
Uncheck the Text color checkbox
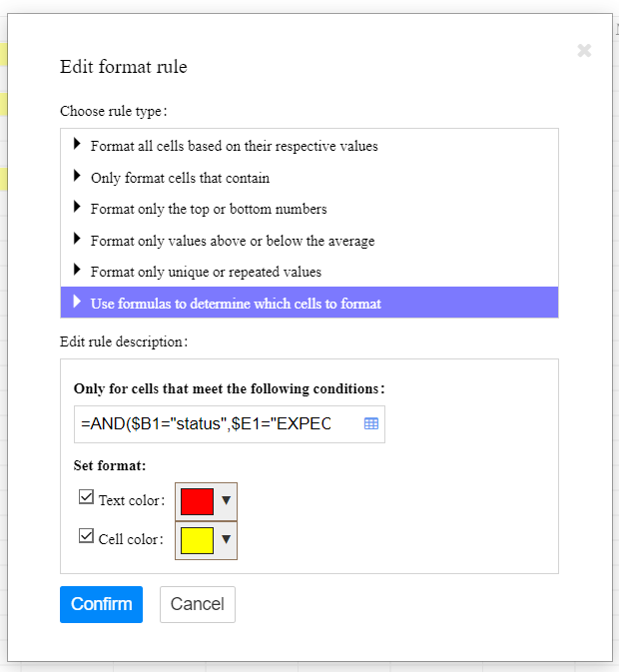[x=86, y=497]
